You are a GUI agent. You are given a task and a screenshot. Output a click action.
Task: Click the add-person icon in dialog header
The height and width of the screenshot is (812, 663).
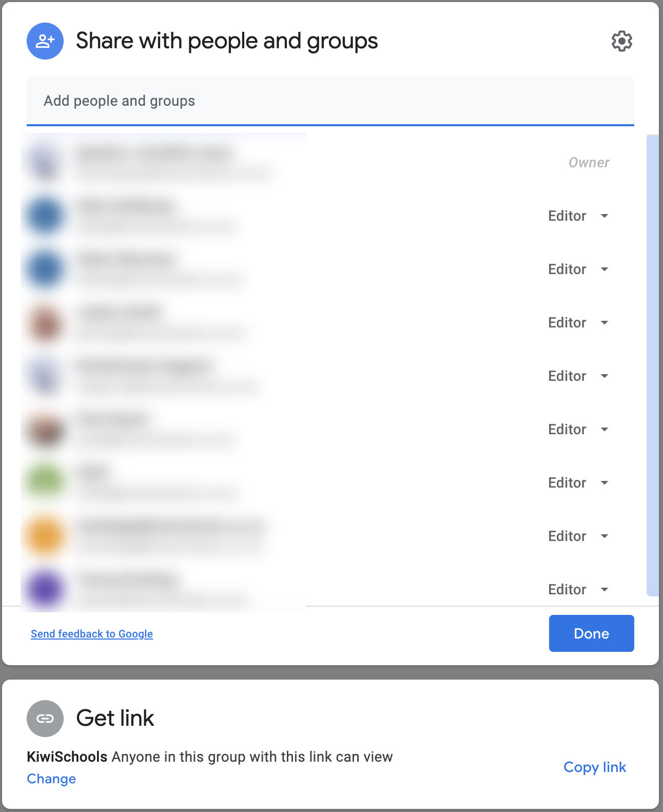45,41
